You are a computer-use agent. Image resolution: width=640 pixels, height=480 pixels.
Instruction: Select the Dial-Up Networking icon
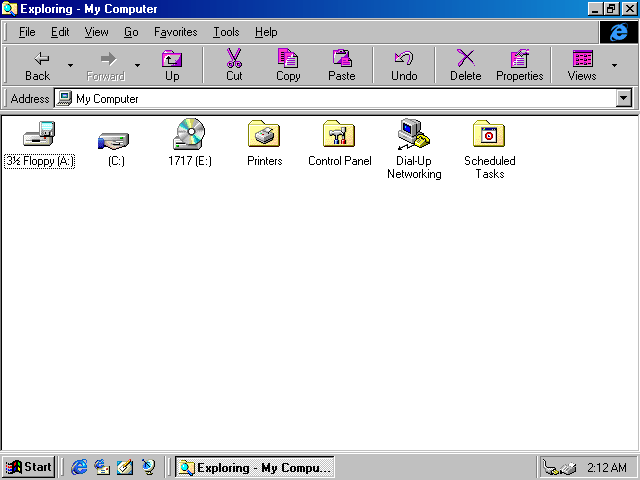coord(413,133)
